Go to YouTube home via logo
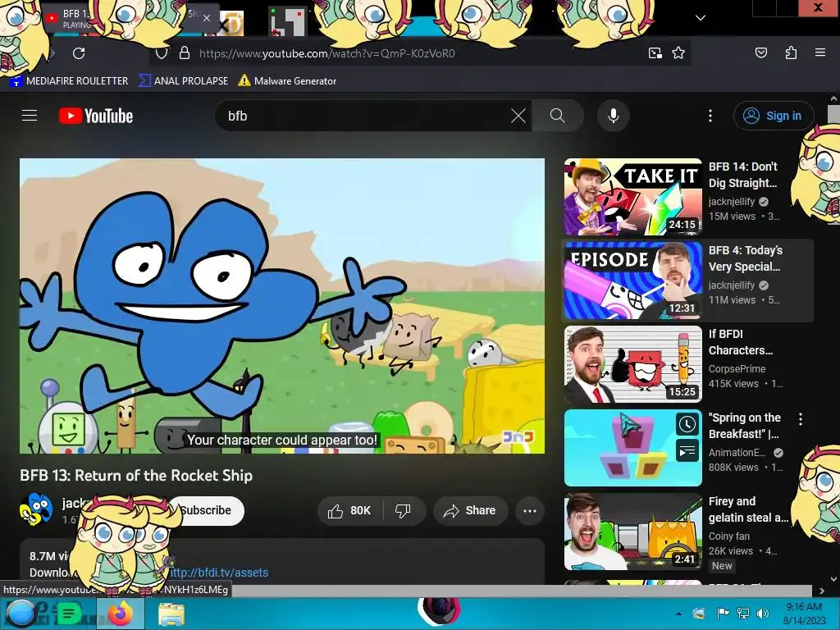 point(96,116)
